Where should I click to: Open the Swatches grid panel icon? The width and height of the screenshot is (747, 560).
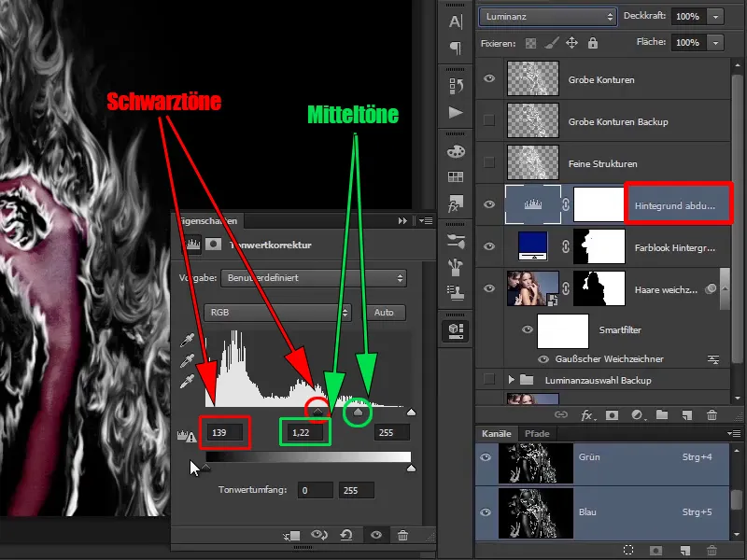tap(456, 177)
